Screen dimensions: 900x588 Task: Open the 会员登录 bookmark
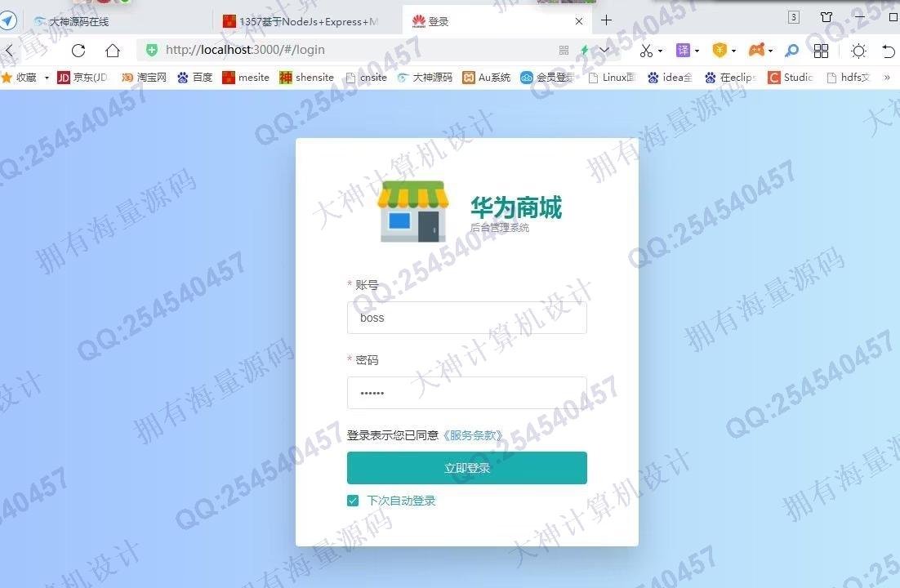pos(547,78)
